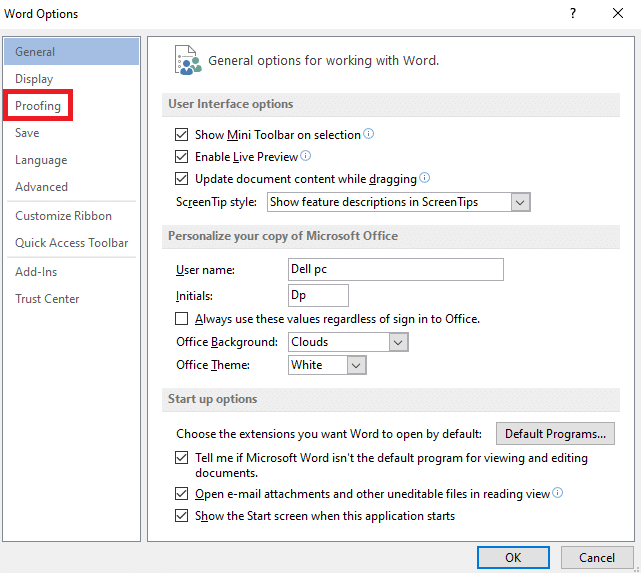Click the Cancel button
The height and width of the screenshot is (573, 641).
(597, 557)
